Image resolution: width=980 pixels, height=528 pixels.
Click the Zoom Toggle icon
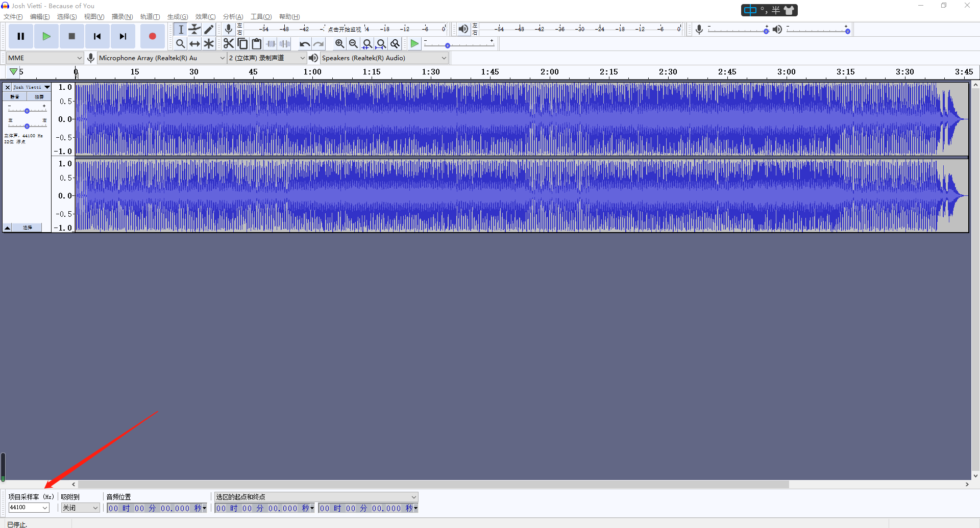[395, 44]
